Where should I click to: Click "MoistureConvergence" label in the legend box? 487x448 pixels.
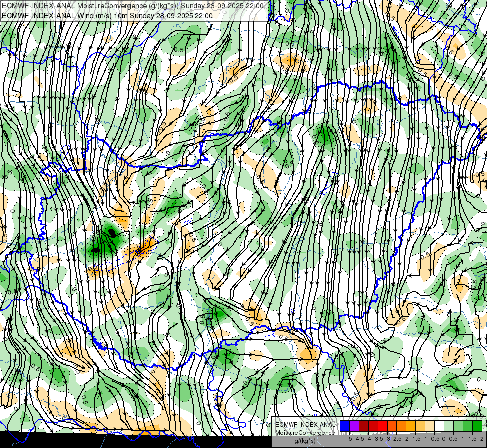[x=305, y=433]
